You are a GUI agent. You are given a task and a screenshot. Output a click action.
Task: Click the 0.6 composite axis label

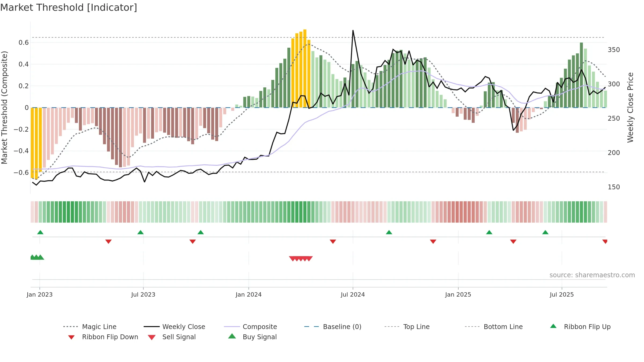[x=24, y=43]
